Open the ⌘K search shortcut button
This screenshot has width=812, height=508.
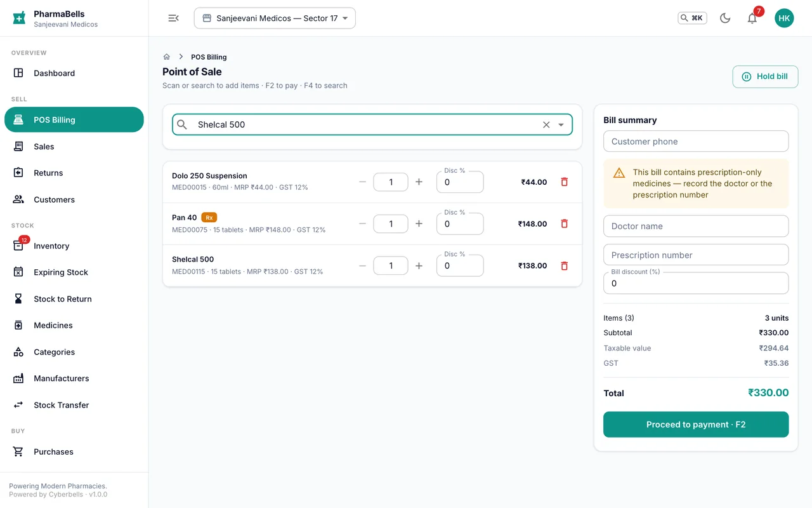click(692, 18)
